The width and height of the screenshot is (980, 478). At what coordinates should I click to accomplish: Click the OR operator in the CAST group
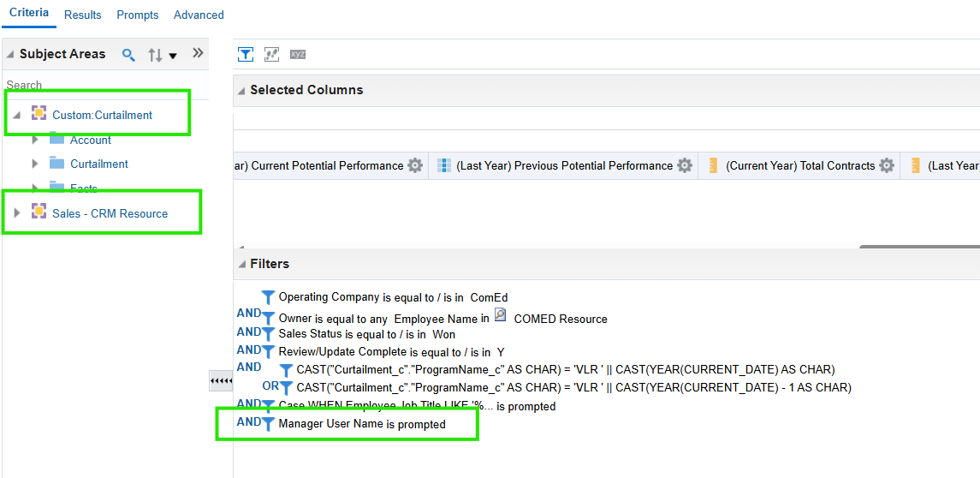pos(270,386)
